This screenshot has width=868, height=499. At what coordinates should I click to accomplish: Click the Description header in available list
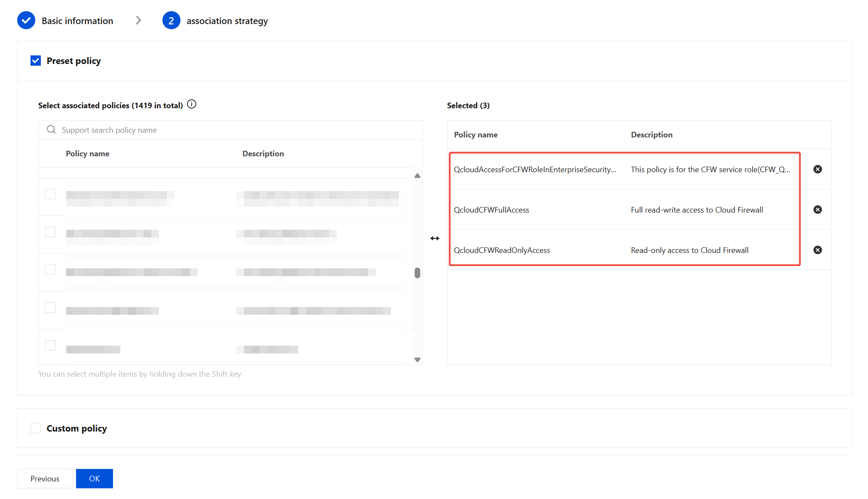click(263, 153)
